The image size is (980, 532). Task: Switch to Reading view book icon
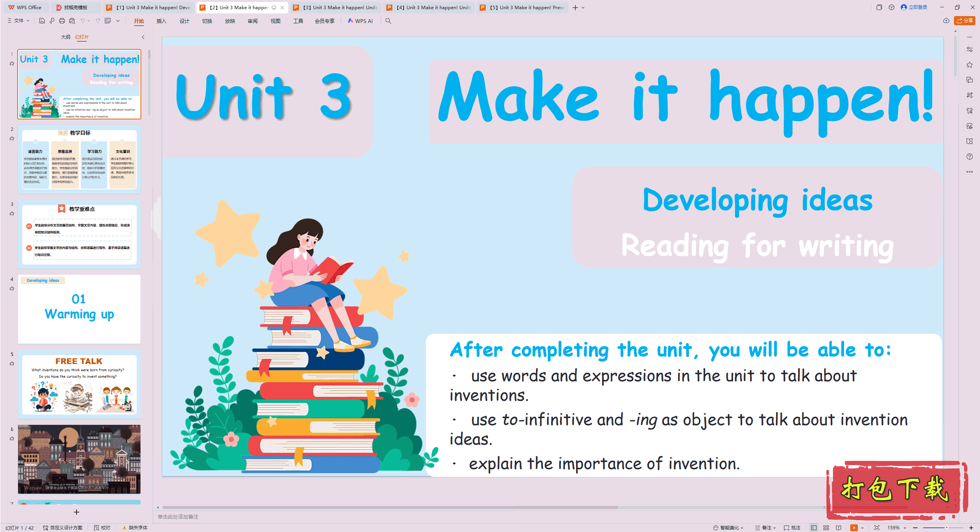[x=839, y=527]
